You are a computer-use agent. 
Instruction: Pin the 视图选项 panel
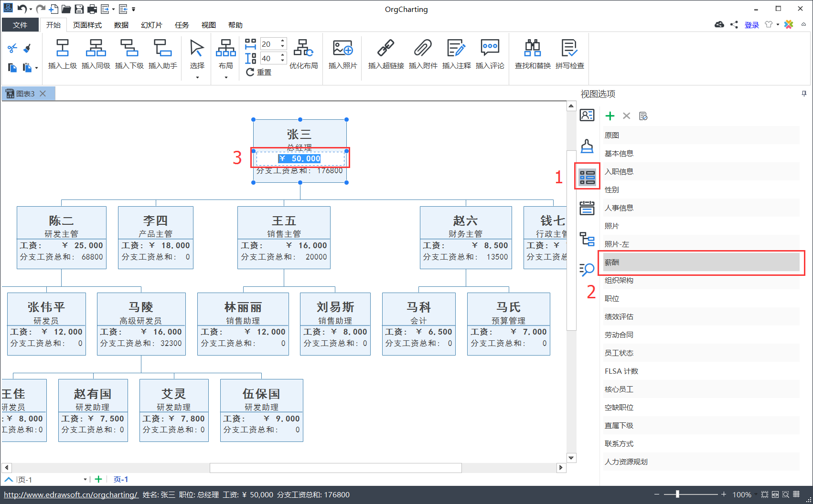[x=804, y=94]
